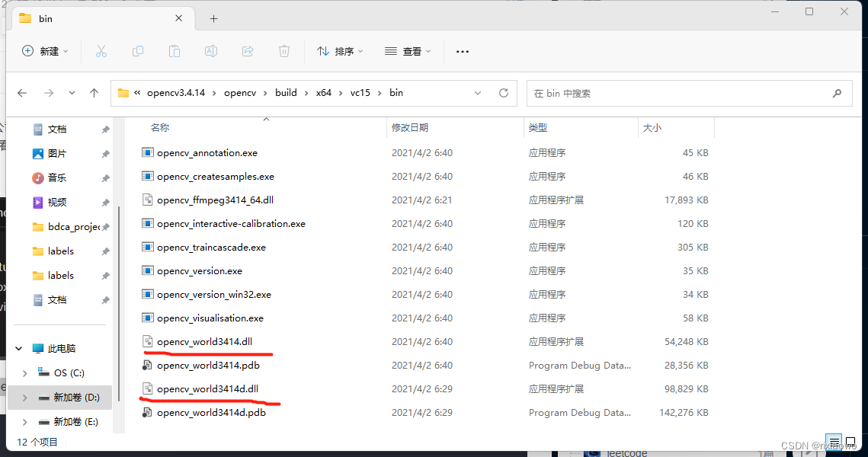
Task: Click opencv3.4.14 in breadcrumb
Action: pos(176,93)
